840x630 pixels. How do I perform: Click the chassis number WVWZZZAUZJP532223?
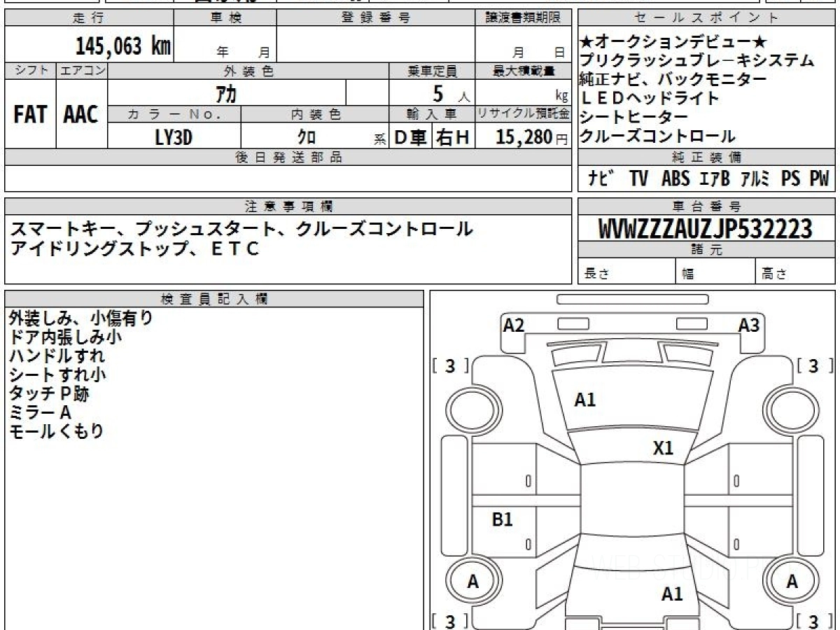point(706,229)
